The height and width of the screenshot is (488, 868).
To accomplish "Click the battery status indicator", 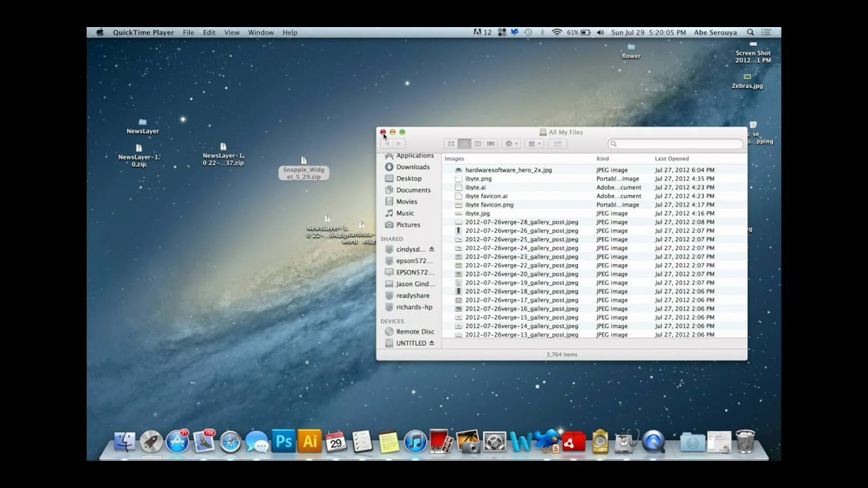I will point(578,32).
